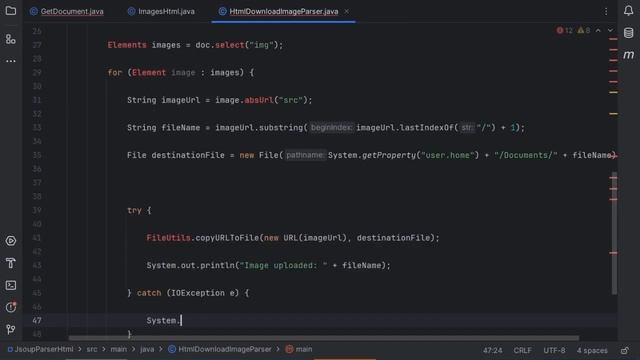Click main method breadcrumb
The height and width of the screenshot is (360, 640).
[x=299, y=349]
